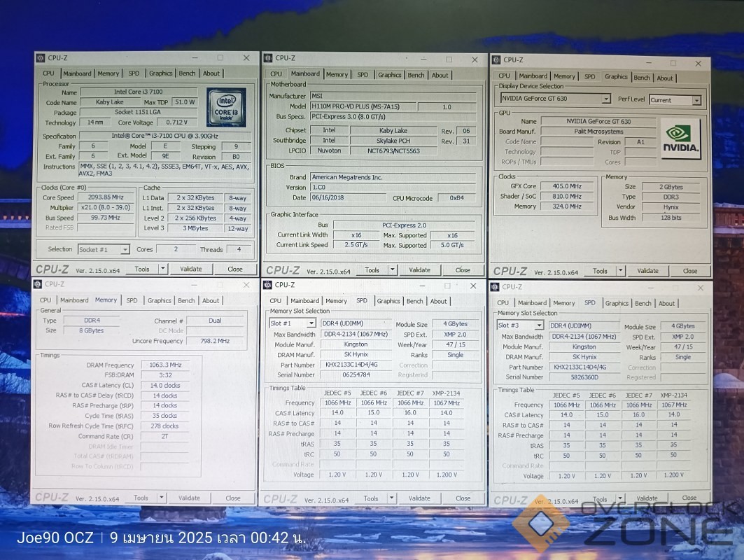Click Close in the Memory timings window

tap(233, 498)
